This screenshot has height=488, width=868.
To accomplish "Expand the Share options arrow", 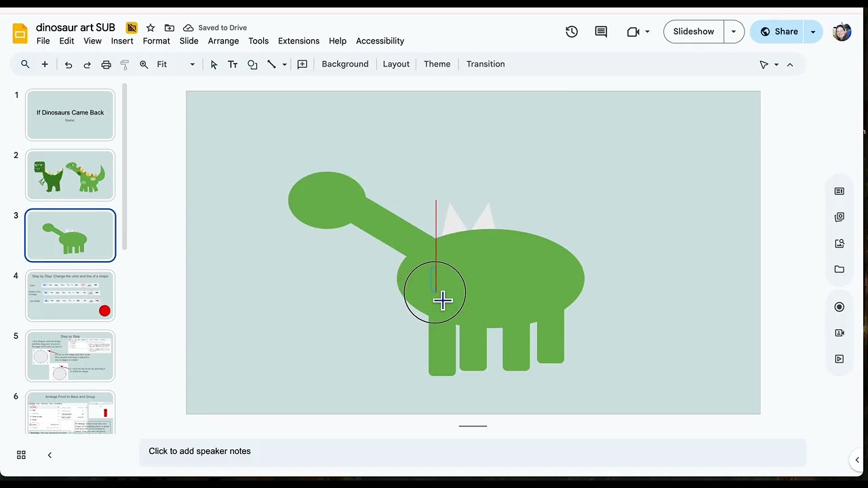I will point(813,31).
